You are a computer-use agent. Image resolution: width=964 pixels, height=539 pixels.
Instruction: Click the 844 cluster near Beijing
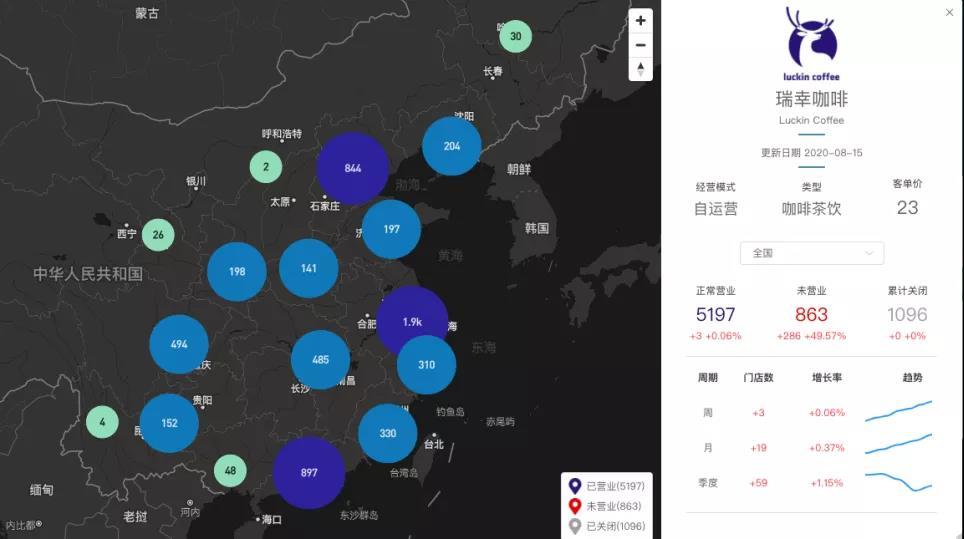[x=352, y=168]
